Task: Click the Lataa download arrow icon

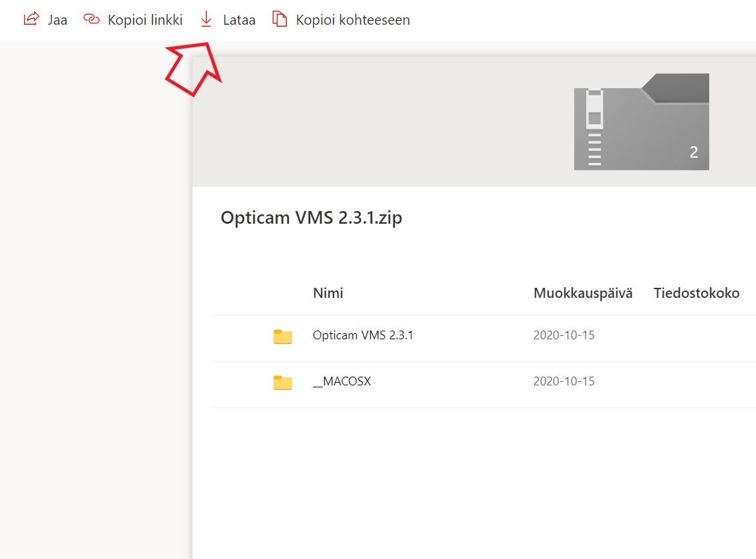Action: pyautogui.click(x=206, y=19)
